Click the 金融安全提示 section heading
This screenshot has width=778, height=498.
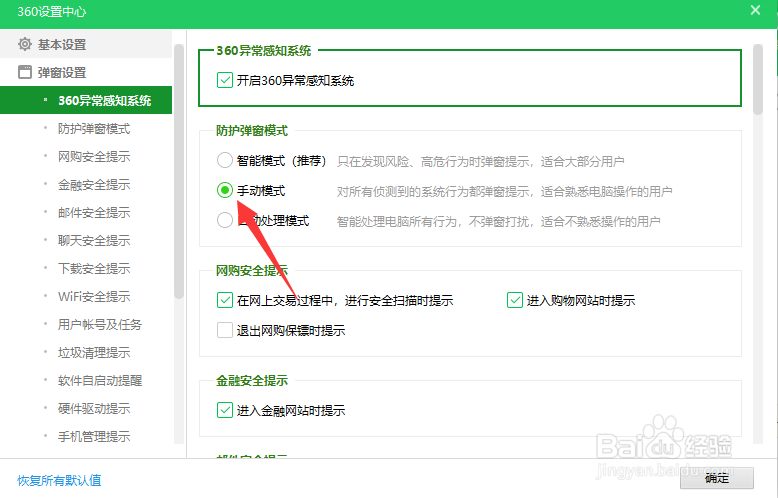click(x=252, y=380)
